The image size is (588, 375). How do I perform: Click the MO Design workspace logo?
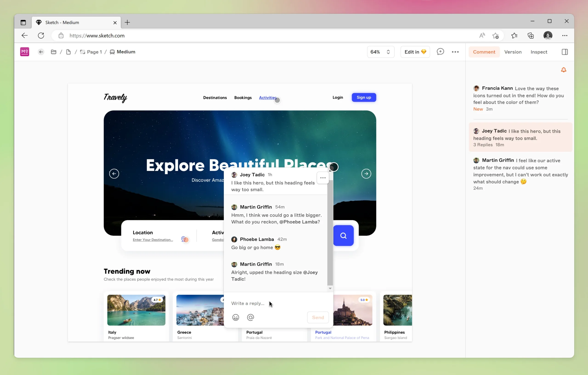(x=25, y=52)
